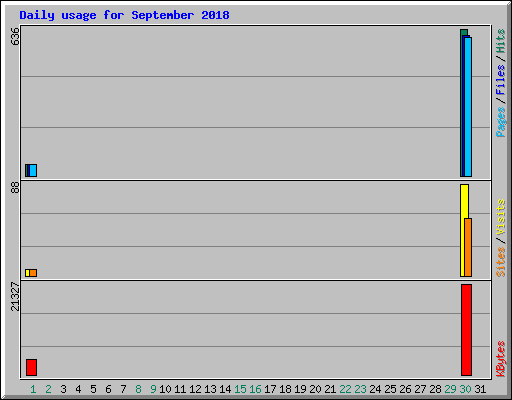Click the blue Files legend label

(500, 80)
